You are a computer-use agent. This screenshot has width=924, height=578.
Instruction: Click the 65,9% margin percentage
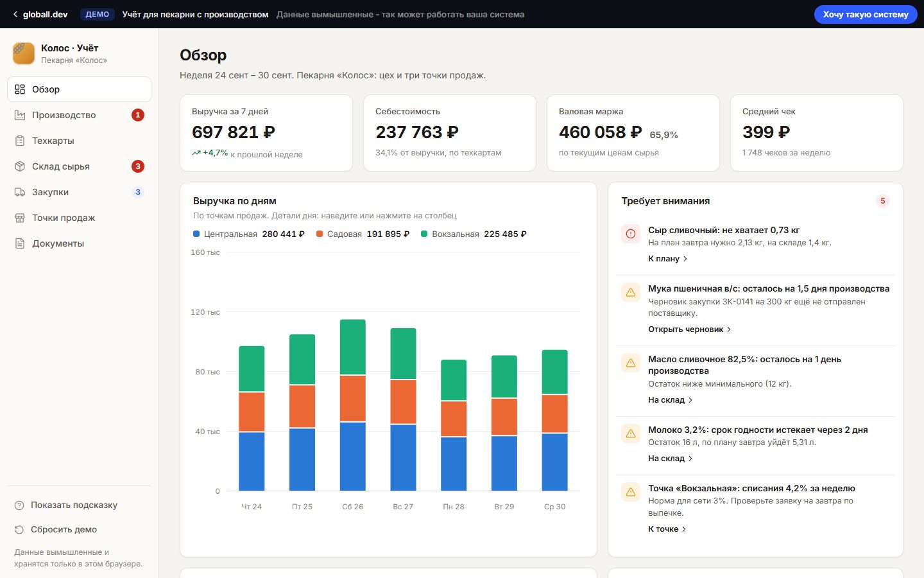(663, 135)
